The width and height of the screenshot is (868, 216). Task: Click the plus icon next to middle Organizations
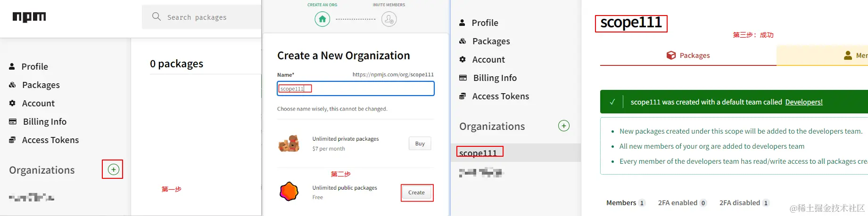point(564,126)
